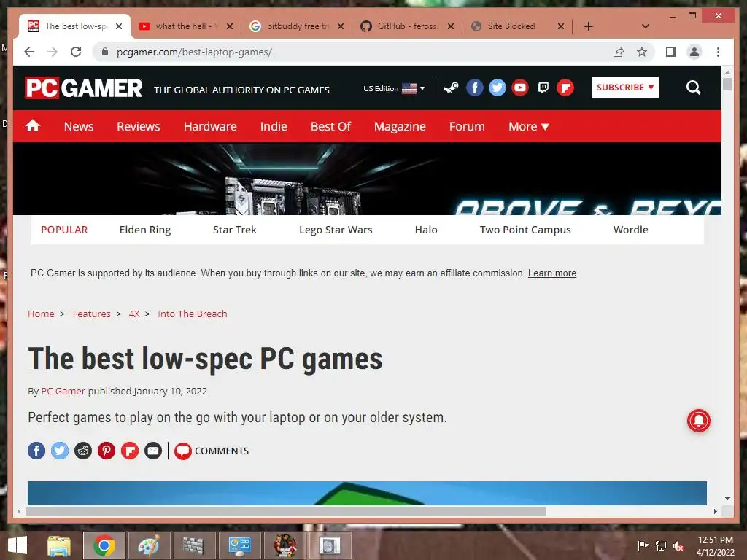
Task: Click the PC Gamer logo
Action: (84, 87)
